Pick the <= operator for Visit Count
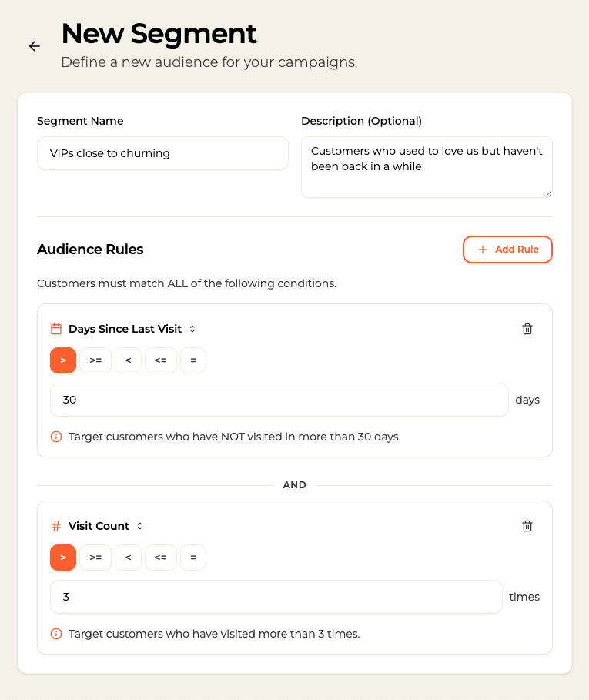The width and height of the screenshot is (589, 700). tap(161, 558)
